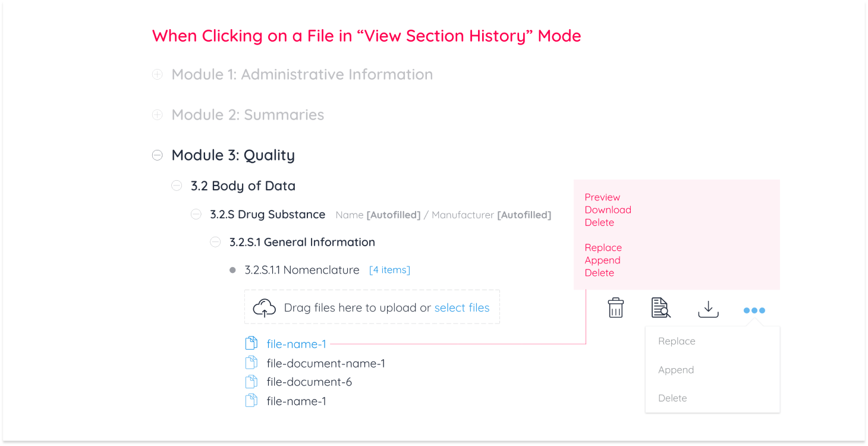Click the file icon beside file-document-name-1

[x=251, y=362]
